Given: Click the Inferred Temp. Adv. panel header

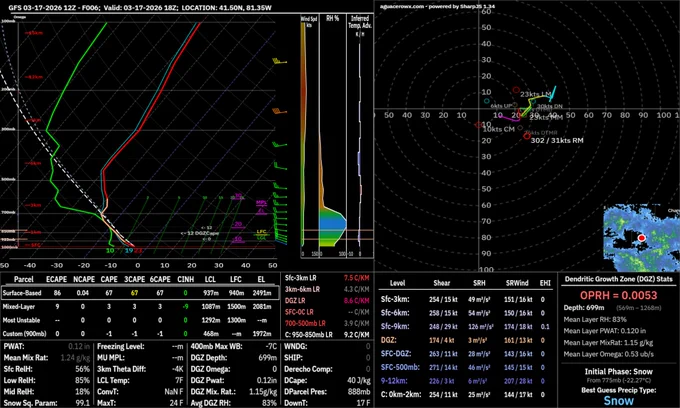Looking at the screenshot, I should [360, 22].
